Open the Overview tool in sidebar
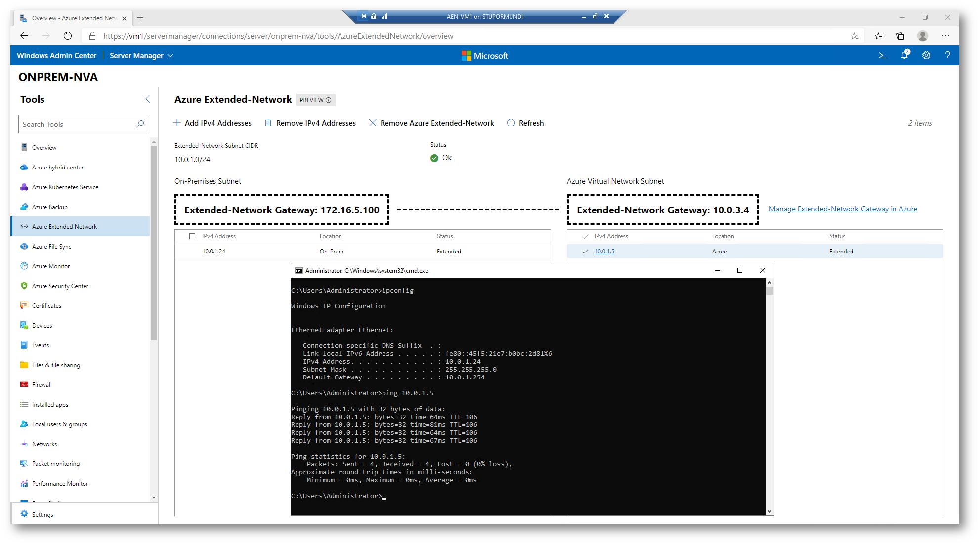 [80, 147]
